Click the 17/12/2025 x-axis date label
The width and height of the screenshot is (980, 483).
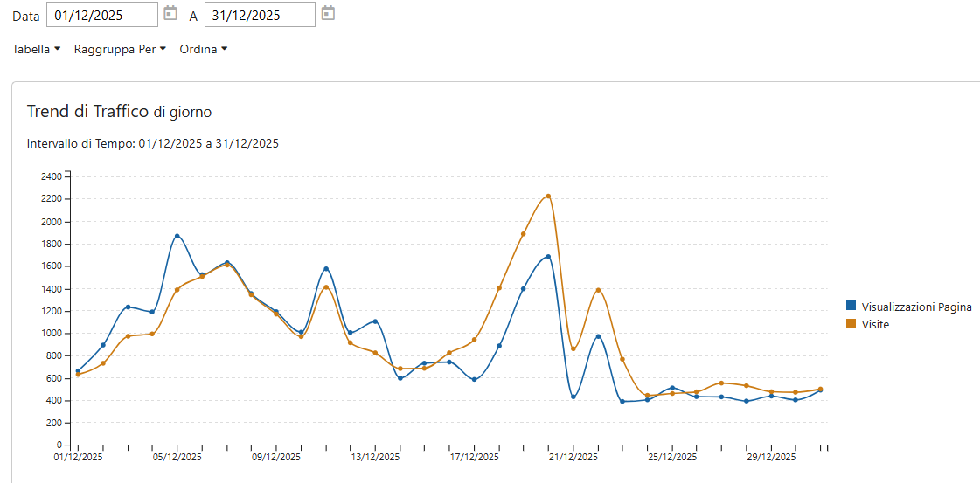(x=475, y=457)
